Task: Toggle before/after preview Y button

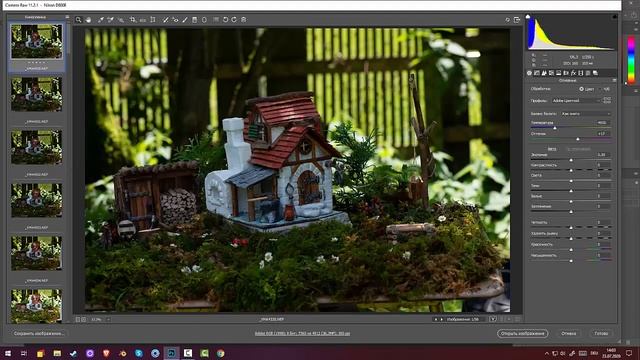Action: (493, 319)
